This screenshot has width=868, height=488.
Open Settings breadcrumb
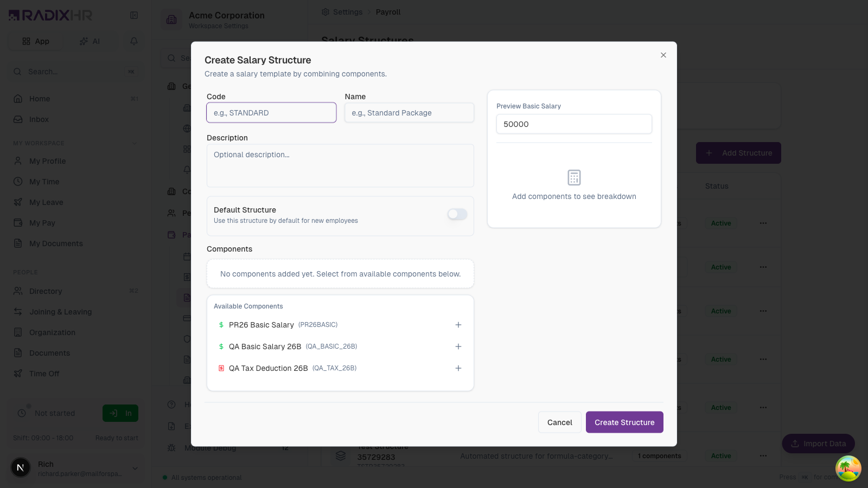(x=342, y=12)
